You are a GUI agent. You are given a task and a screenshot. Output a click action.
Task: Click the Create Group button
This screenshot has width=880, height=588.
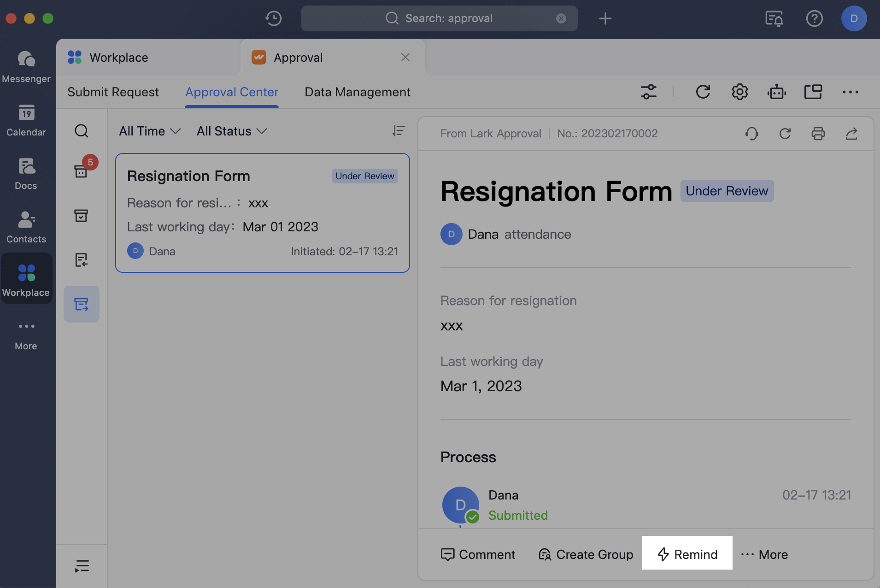pyautogui.click(x=586, y=554)
